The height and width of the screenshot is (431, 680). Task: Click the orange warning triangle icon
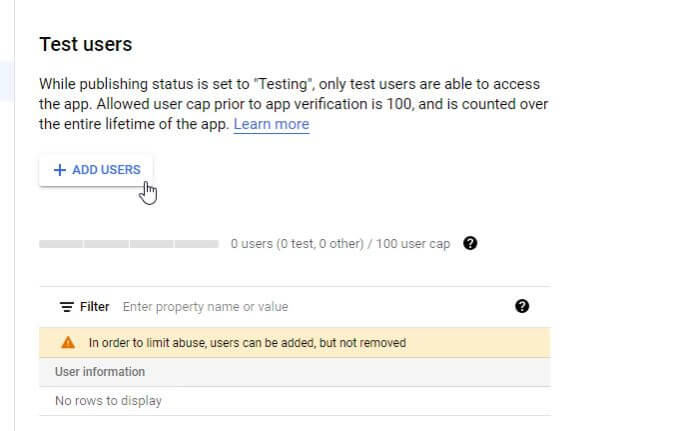67,342
